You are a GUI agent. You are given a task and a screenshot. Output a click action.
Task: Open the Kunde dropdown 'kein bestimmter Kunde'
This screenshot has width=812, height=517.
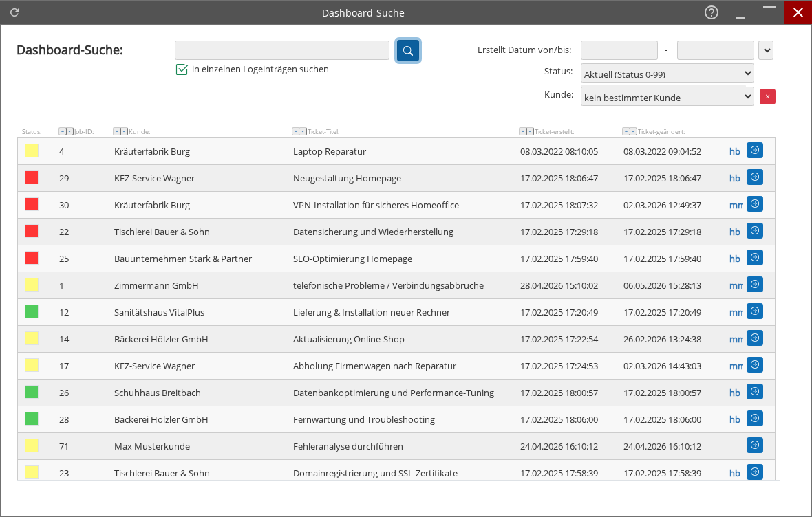(667, 97)
